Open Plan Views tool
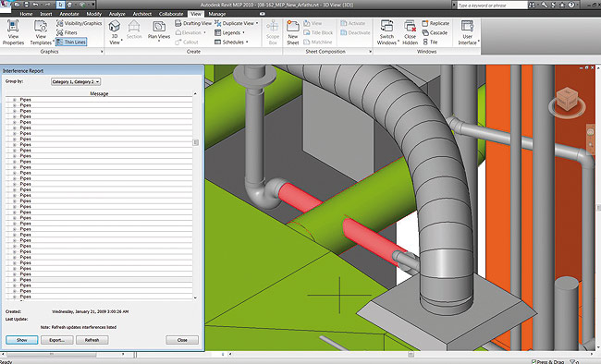The height and width of the screenshot is (364, 601). (x=159, y=30)
